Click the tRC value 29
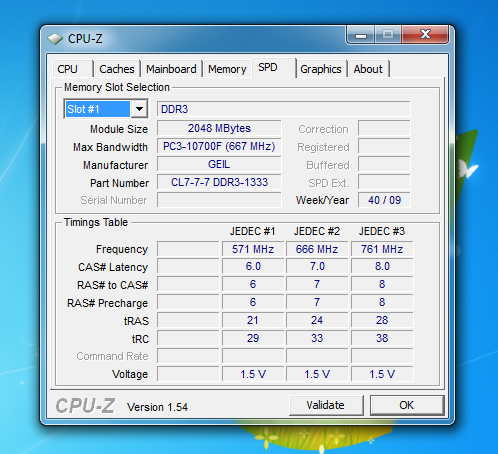Screen dimensions: 498x454 (x=253, y=338)
